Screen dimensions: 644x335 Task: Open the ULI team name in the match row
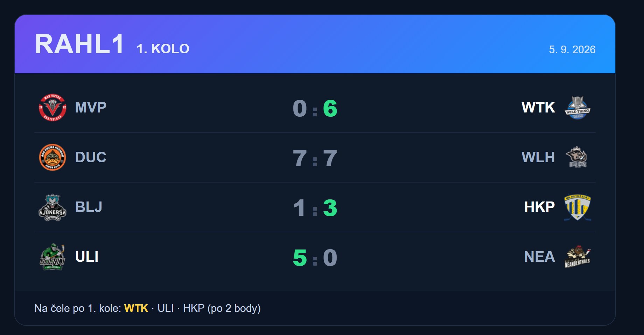click(x=87, y=257)
